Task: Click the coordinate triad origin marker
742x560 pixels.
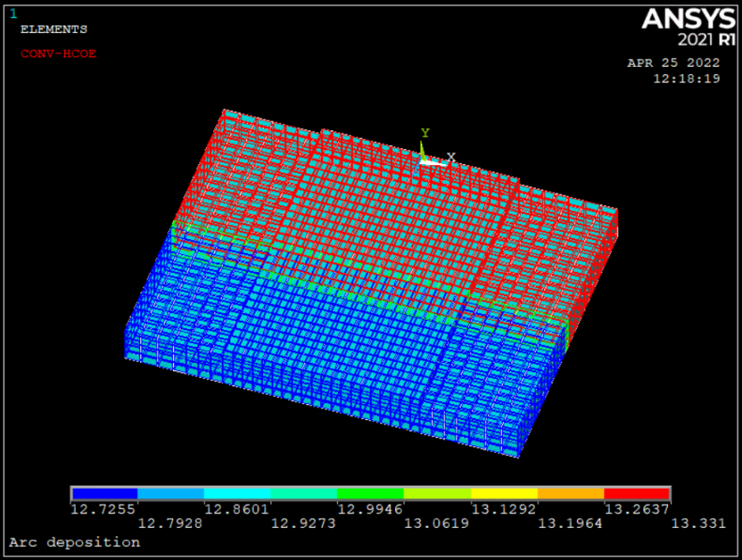Action: tap(423, 160)
